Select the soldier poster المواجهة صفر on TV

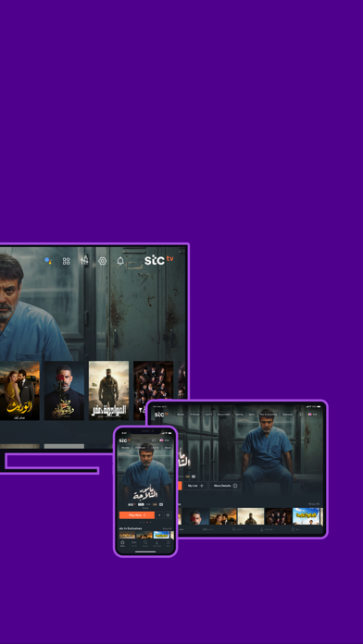click(x=108, y=390)
